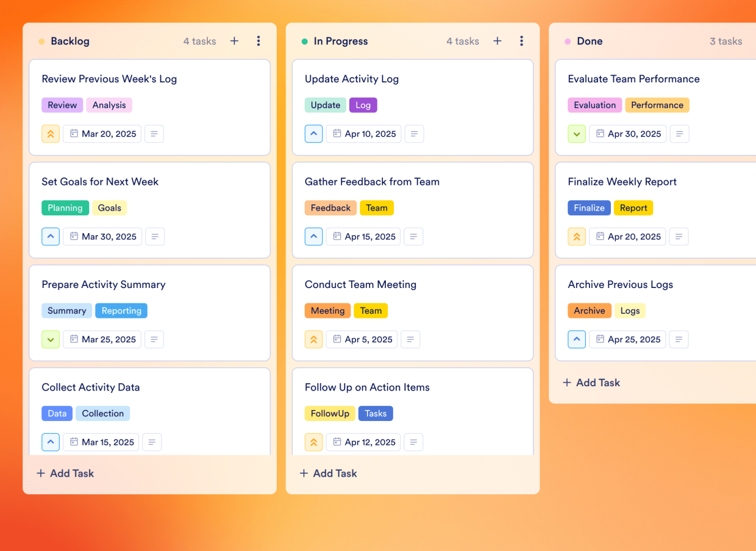Open the date picker showing Mar 30, 2025
The height and width of the screenshot is (551, 756).
tap(102, 236)
